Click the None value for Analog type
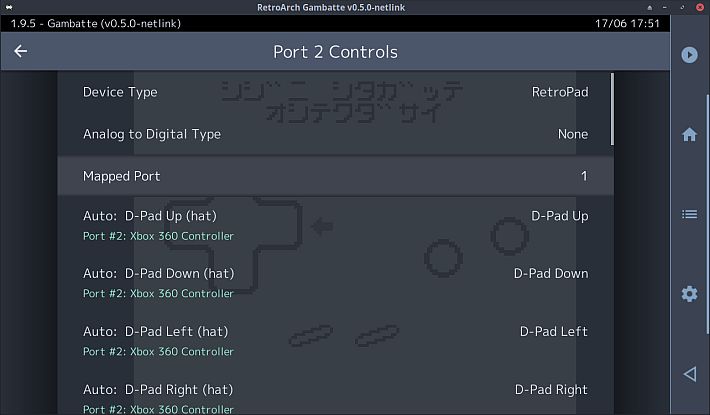 pos(573,134)
